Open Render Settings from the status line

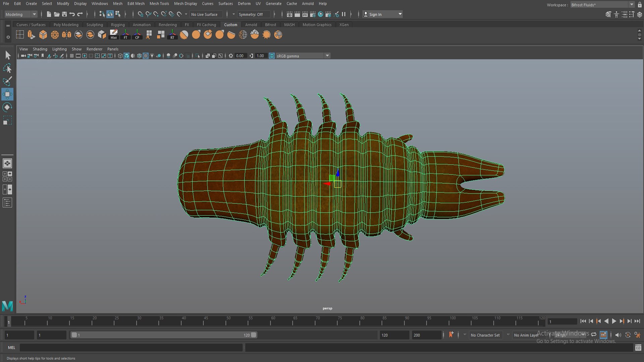[x=313, y=14]
